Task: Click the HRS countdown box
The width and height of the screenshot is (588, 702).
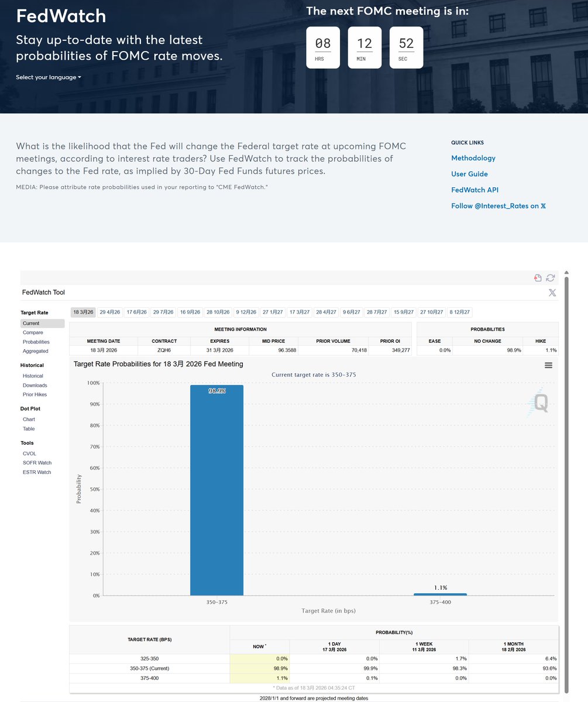Action: [x=323, y=47]
